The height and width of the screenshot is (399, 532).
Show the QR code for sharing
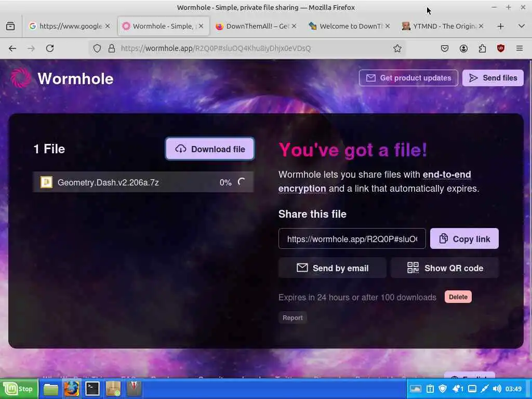tap(445, 268)
